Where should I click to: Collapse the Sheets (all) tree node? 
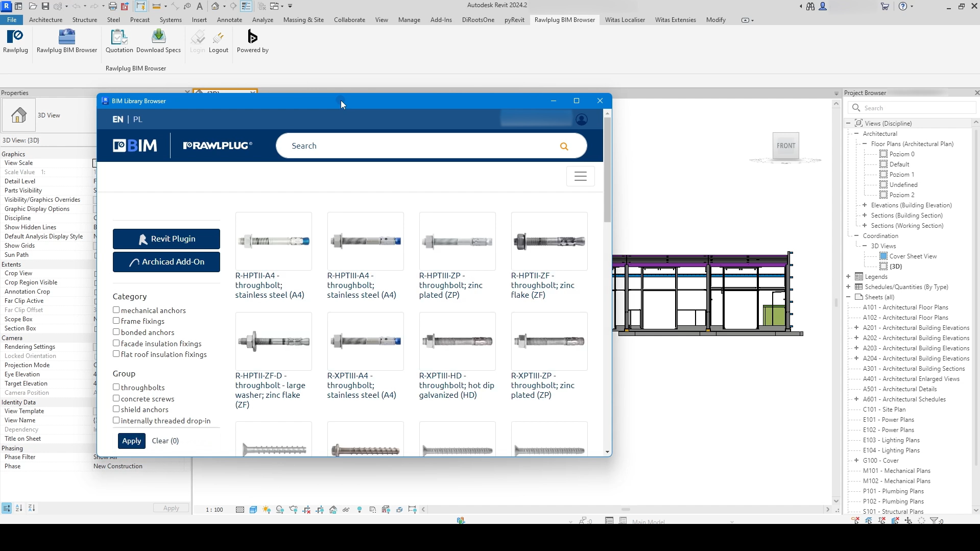tap(848, 297)
